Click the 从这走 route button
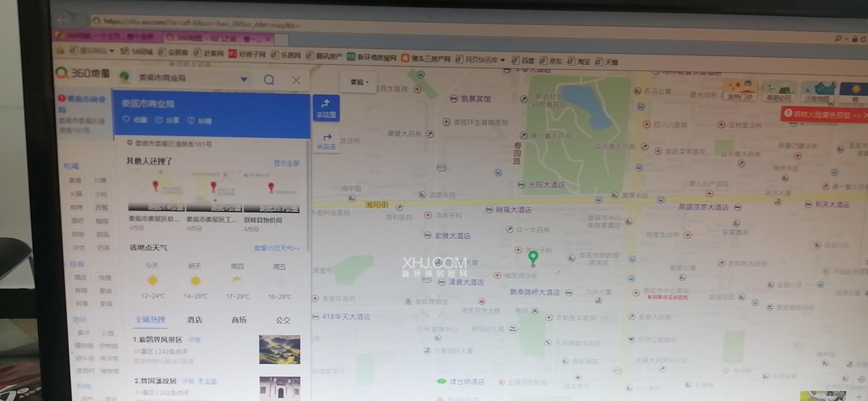The image size is (868, 401). pos(326,141)
